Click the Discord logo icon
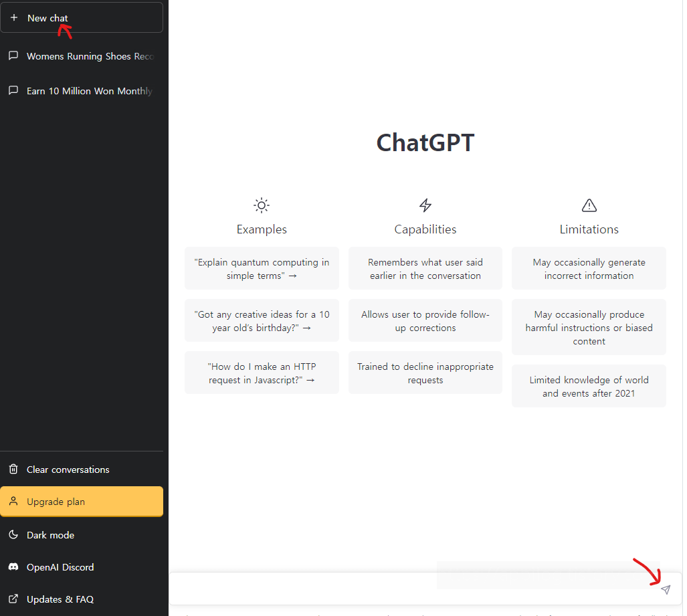The height and width of the screenshot is (616, 687). click(13, 567)
